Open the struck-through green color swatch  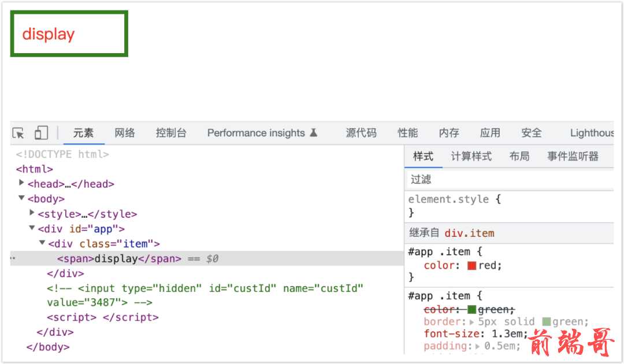pos(472,310)
